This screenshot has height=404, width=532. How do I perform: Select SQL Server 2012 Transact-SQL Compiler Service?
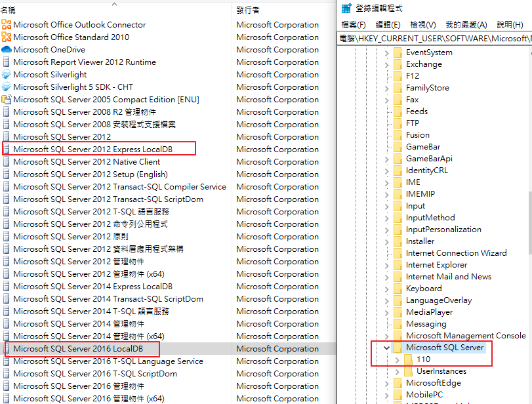pyautogui.click(x=119, y=186)
